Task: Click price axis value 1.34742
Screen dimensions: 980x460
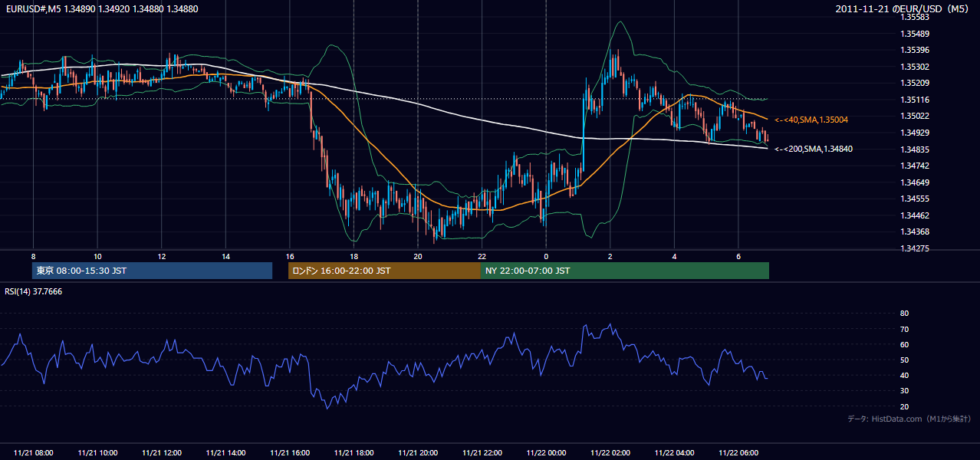Action: click(x=915, y=166)
